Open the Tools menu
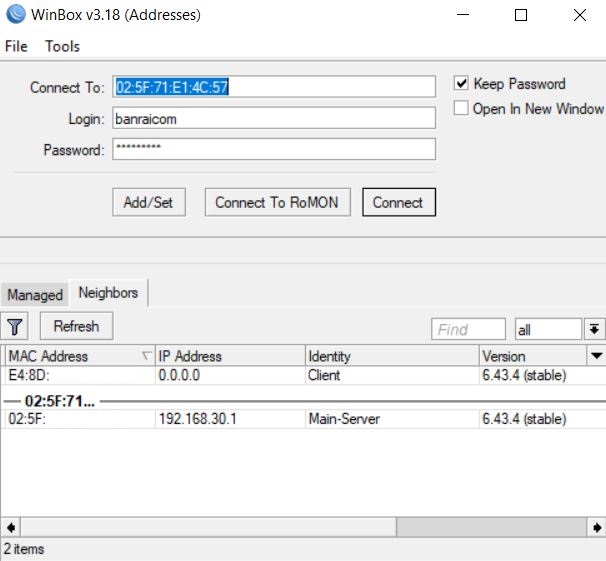The image size is (606, 561). [x=63, y=46]
